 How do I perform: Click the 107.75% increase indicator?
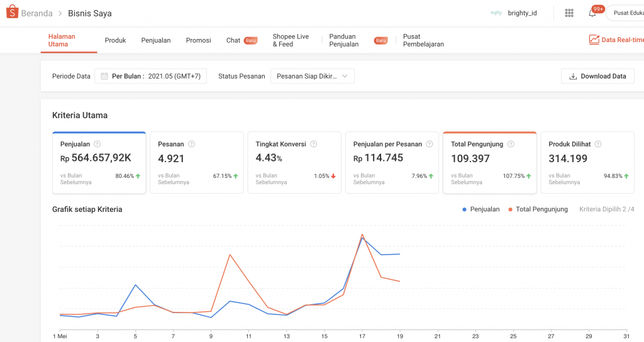pos(517,176)
